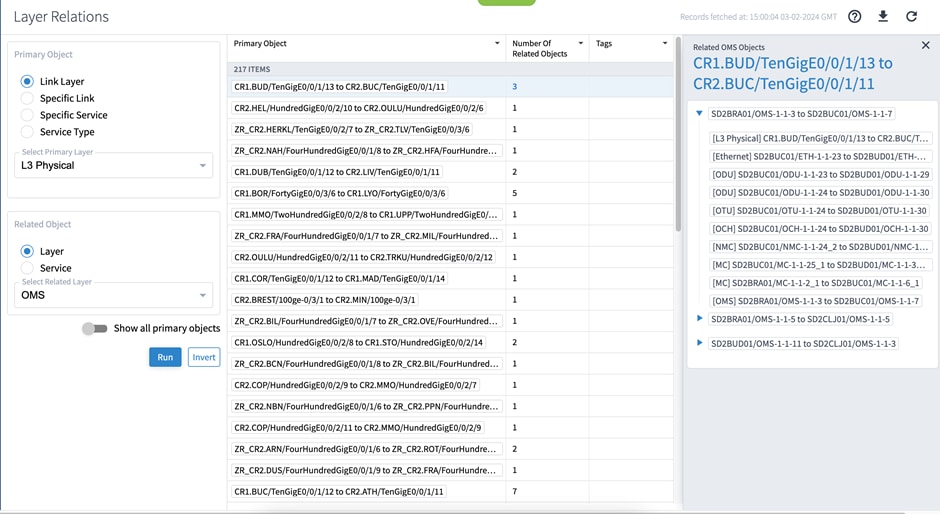
Task: Click related count 5 for CR1.BOR row
Action: [x=514, y=193]
